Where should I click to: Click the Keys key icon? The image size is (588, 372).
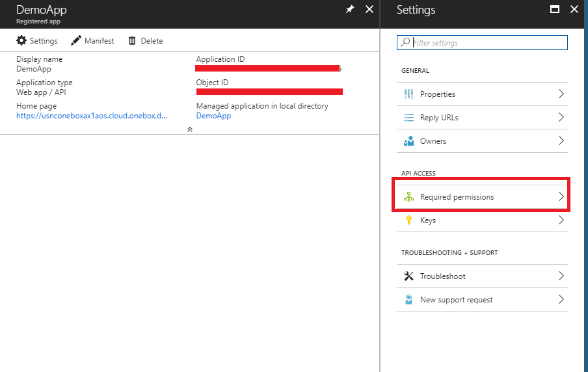[408, 220]
